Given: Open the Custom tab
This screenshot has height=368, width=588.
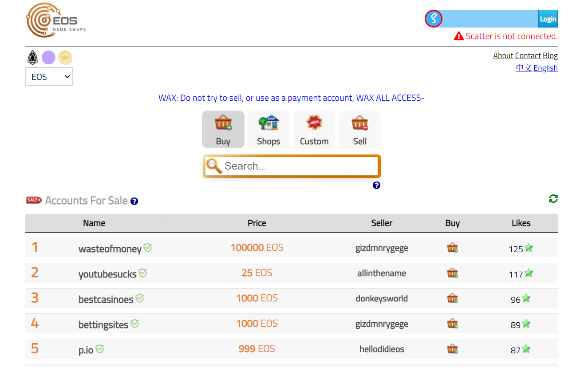Looking at the screenshot, I should click(x=314, y=129).
